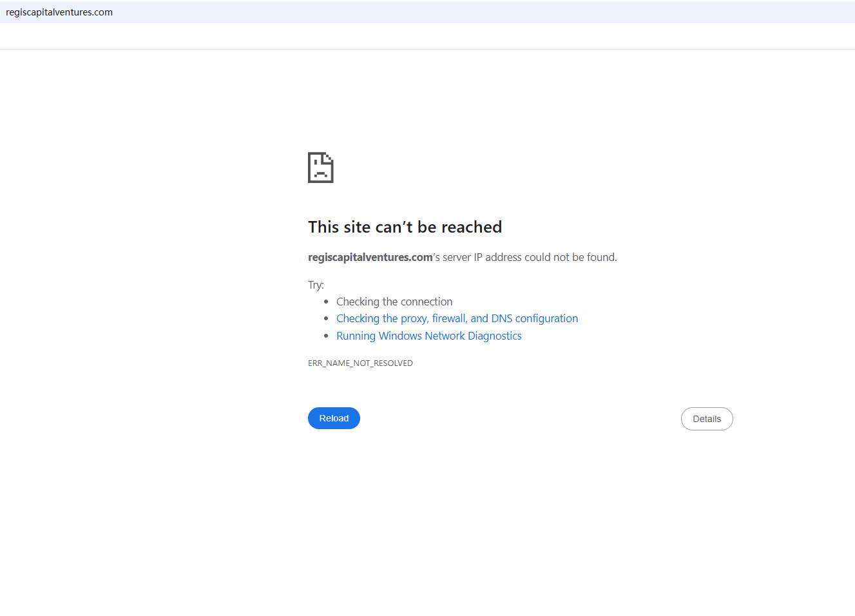Click the bold regiscapitalventures.com domain in message
Viewport: 855px width, 616px height.
(370, 257)
